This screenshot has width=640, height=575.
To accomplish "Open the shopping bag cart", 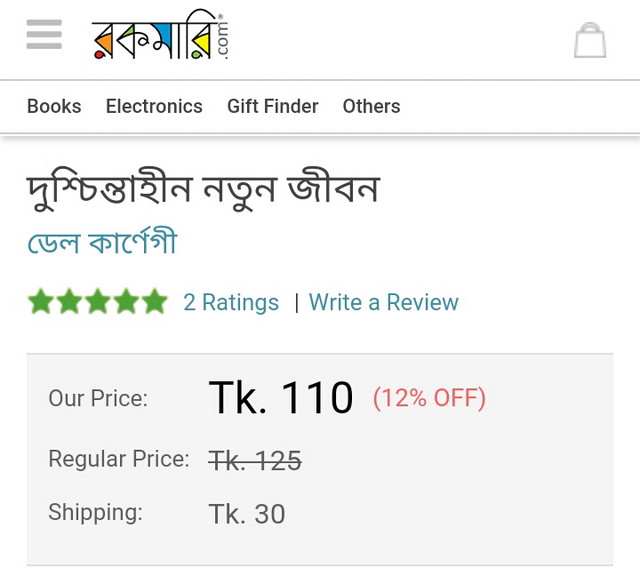I will [x=590, y=40].
